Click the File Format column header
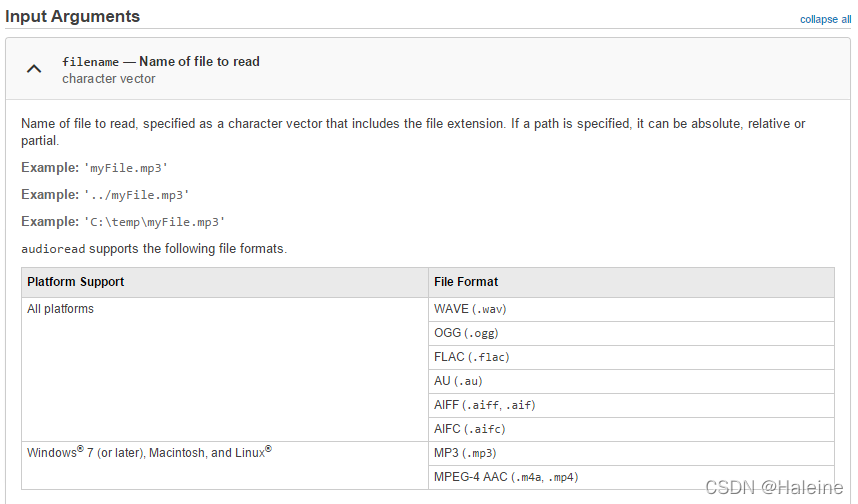858x504 pixels. (631, 282)
